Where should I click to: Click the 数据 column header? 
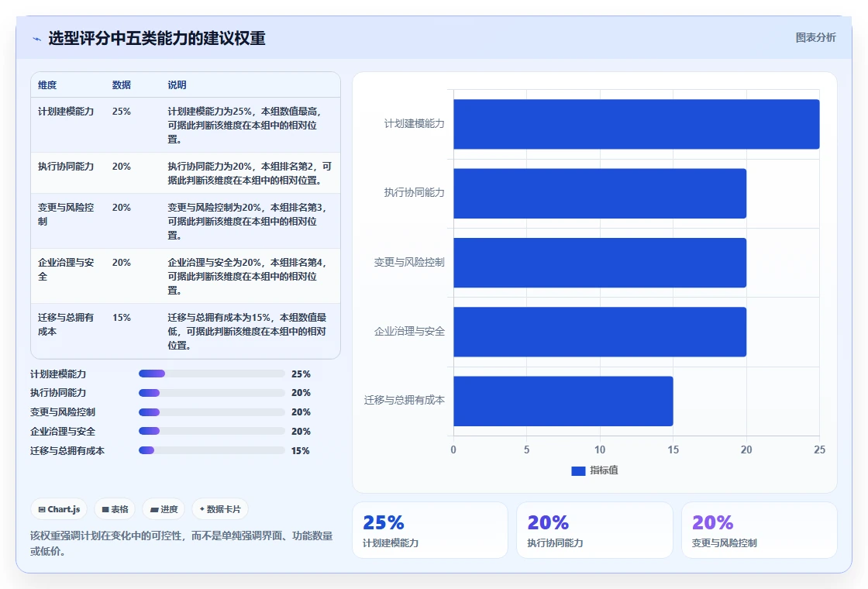pyautogui.click(x=121, y=84)
